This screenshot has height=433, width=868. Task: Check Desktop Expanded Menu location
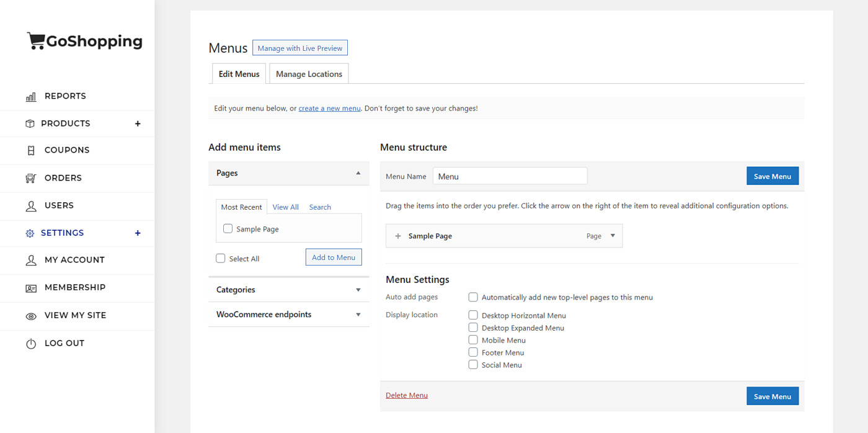click(473, 328)
